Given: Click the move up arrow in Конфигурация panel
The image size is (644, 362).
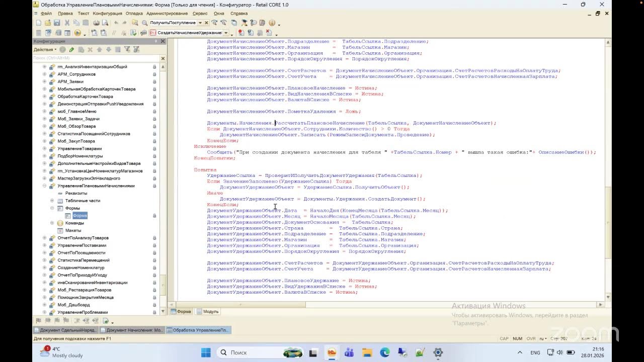Looking at the screenshot, I should tap(100, 49).
